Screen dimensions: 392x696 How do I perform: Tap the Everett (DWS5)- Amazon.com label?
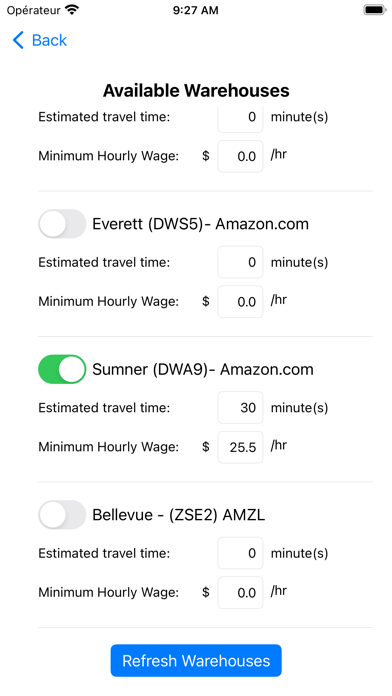[201, 224]
